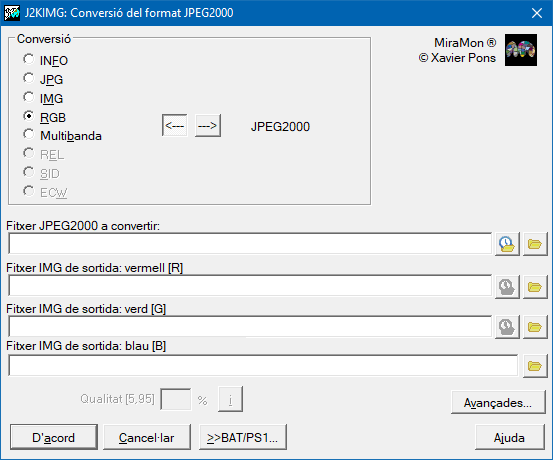This screenshot has width=553, height=460.
Task: Click the MiraMon logo image
Action: (x=521, y=50)
